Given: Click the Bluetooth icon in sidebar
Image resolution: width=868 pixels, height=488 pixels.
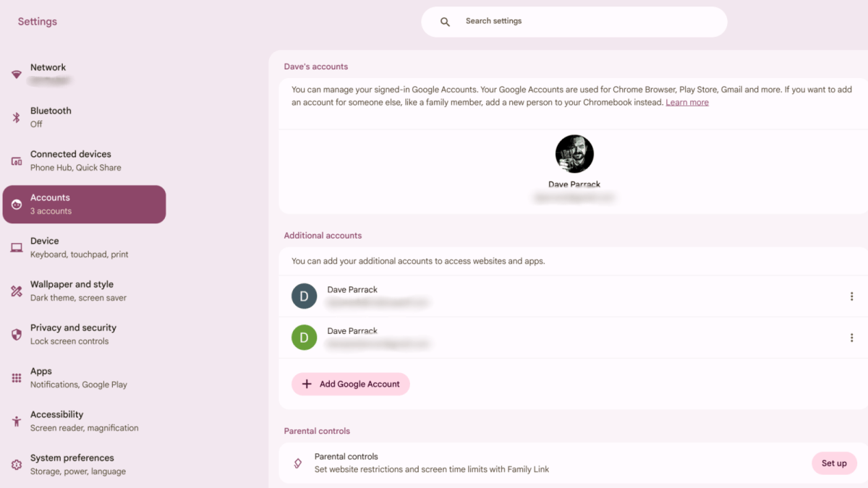Looking at the screenshot, I should pyautogui.click(x=17, y=118).
